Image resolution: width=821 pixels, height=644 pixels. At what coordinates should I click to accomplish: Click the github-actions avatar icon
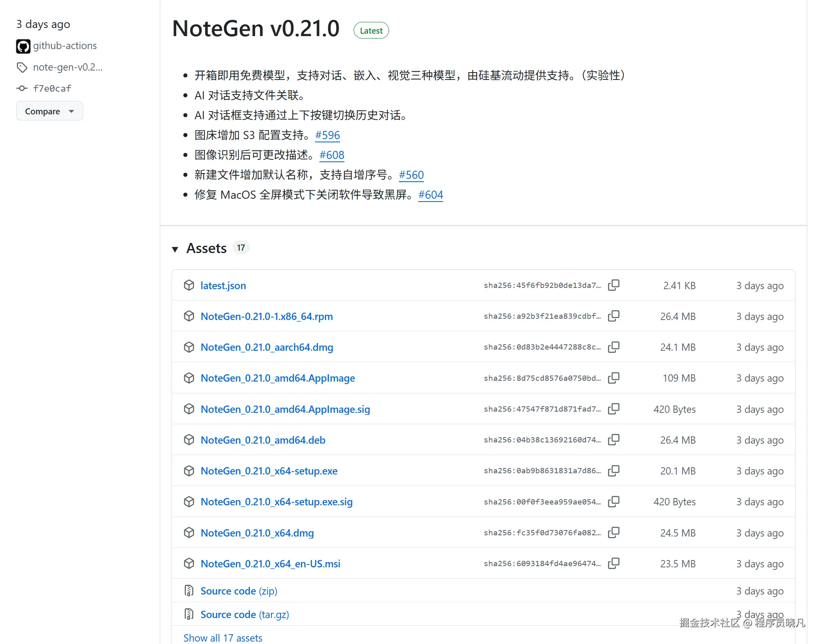point(23,46)
